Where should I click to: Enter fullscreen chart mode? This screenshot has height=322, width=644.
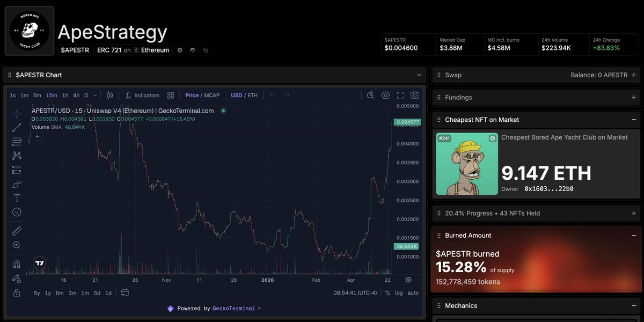pyautogui.click(x=400, y=96)
